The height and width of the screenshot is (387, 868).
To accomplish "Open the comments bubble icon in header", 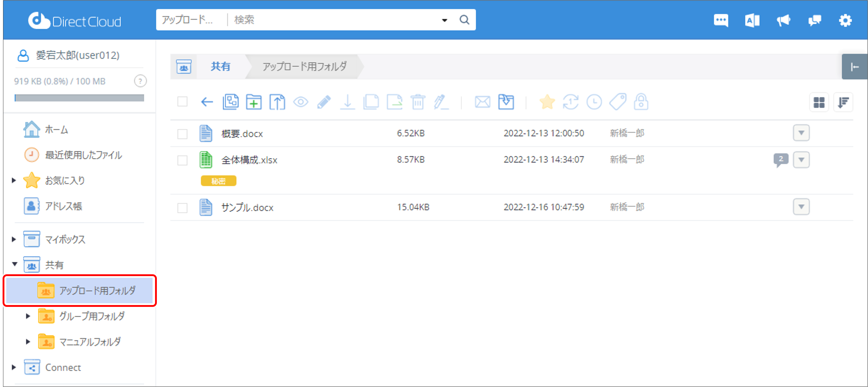I will point(815,21).
